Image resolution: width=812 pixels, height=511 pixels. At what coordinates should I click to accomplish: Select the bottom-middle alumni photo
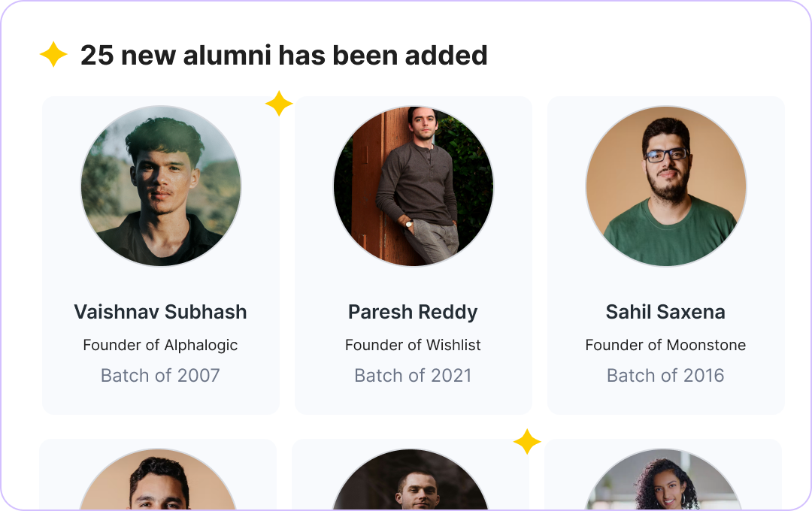point(411,482)
